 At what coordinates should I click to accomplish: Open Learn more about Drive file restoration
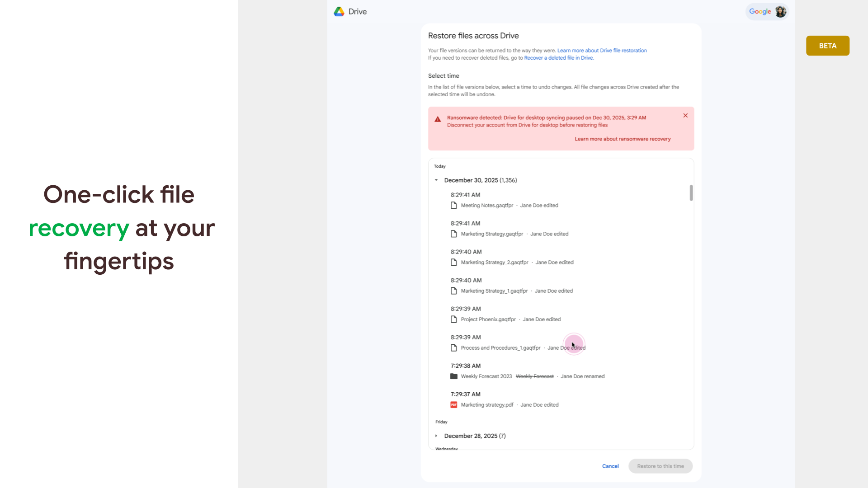click(602, 51)
